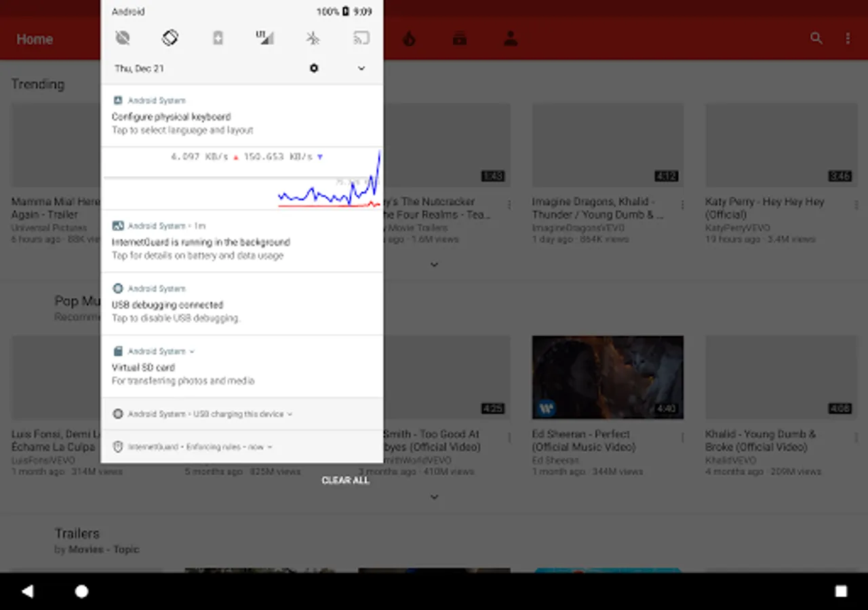Tap the USB charging notification icon
868x610 pixels.
[118, 414]
